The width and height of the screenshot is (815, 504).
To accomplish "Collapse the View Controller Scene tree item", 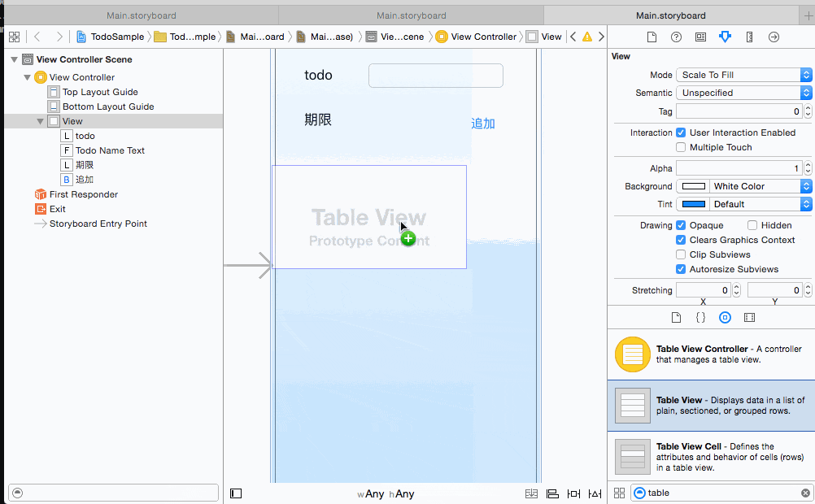I will (14, 59).
